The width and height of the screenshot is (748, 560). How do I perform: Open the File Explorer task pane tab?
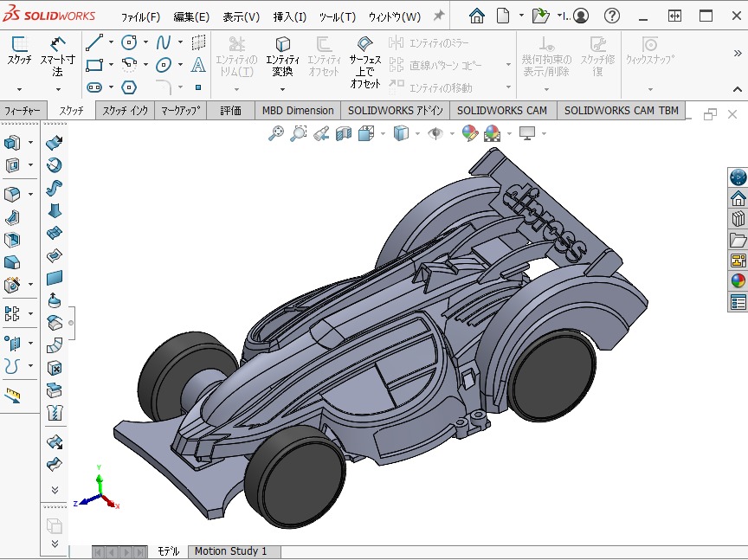tap(738, 240)
